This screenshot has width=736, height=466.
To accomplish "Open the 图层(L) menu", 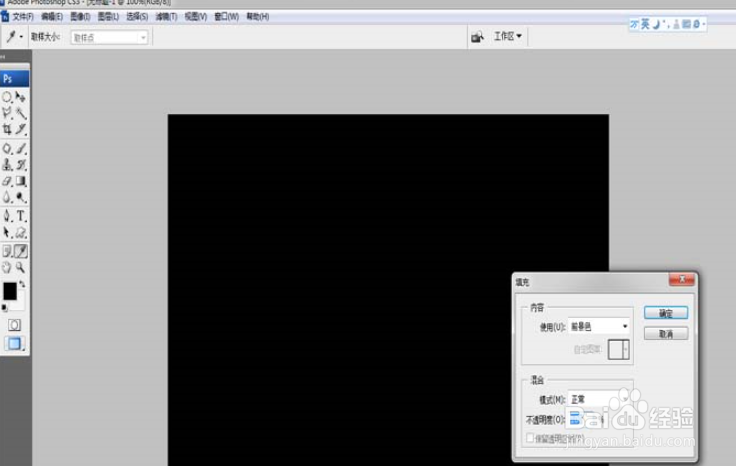I will click(108, 17).
